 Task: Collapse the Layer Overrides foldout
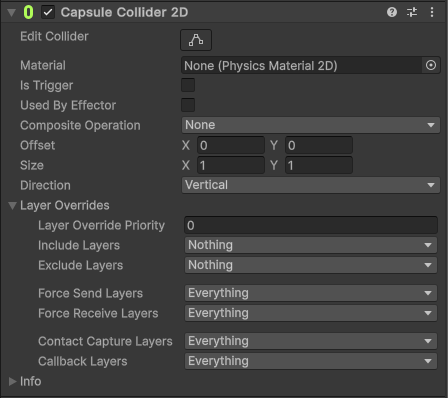[12, 206]
